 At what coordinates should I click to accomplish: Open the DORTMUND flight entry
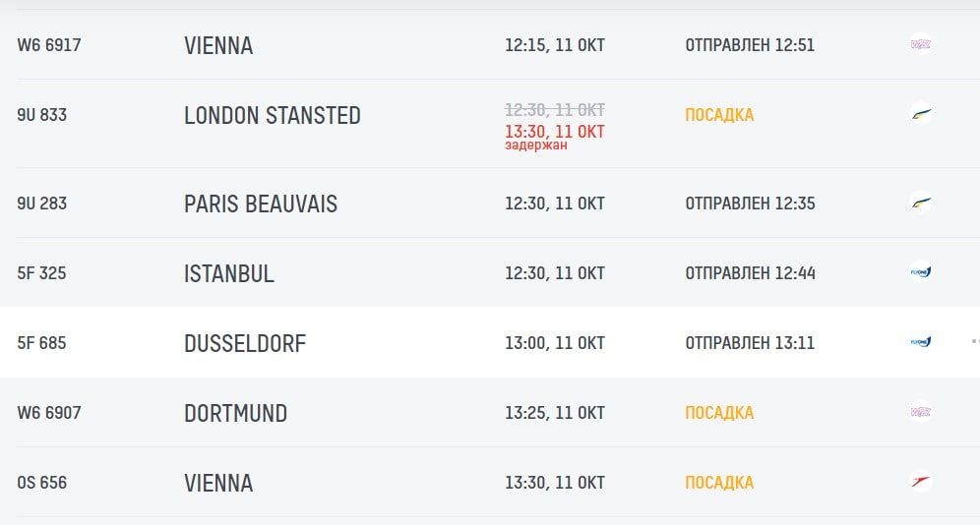235,413
